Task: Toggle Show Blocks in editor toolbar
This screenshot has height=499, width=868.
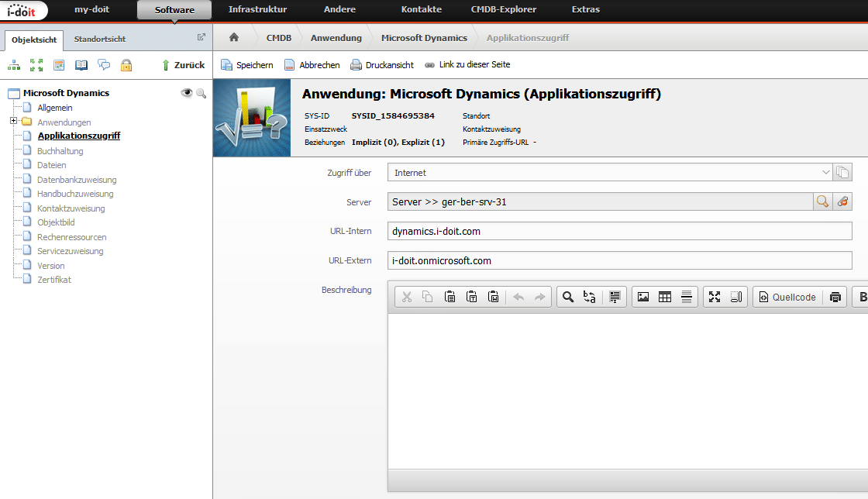Action: point(736,297)
